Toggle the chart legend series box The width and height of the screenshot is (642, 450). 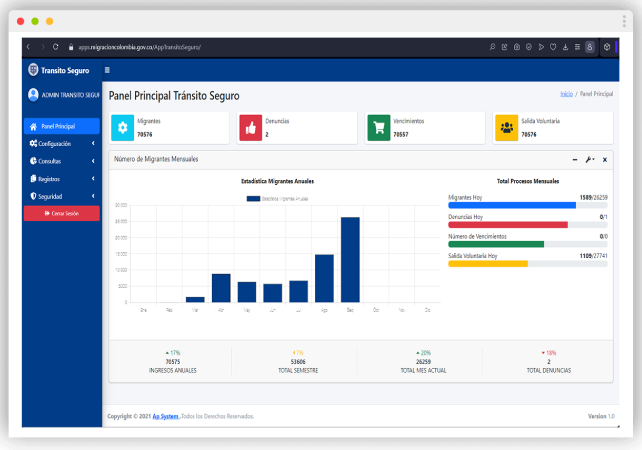click(x=253, y=199)
